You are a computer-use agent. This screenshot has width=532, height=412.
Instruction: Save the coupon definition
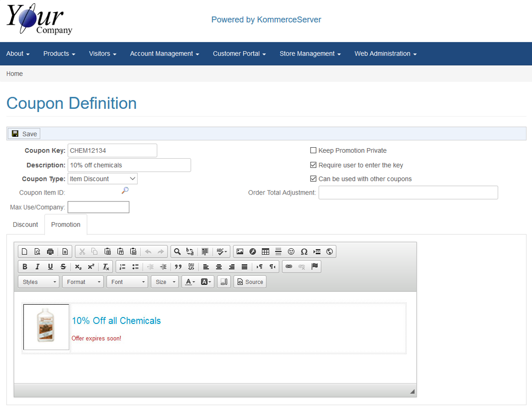tap(24, 134)
